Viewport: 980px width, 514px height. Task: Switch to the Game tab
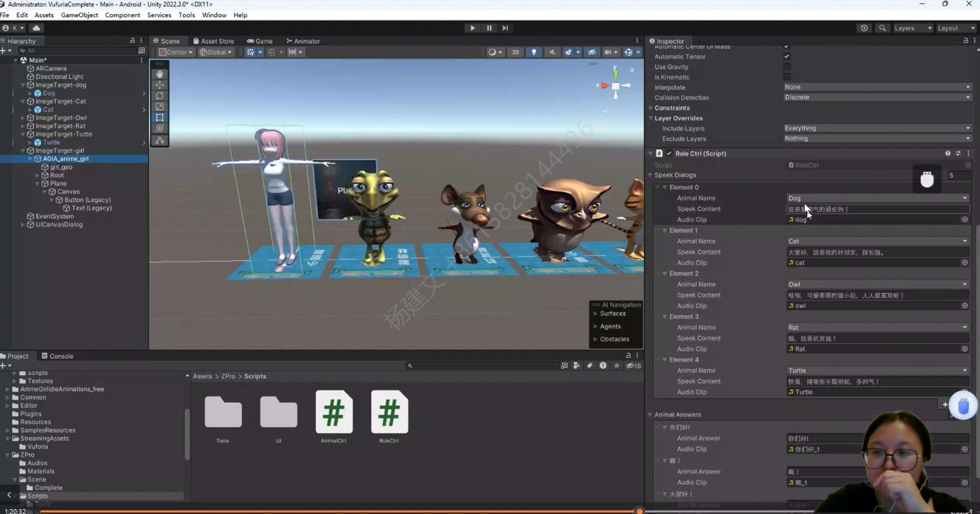point(260,41)
